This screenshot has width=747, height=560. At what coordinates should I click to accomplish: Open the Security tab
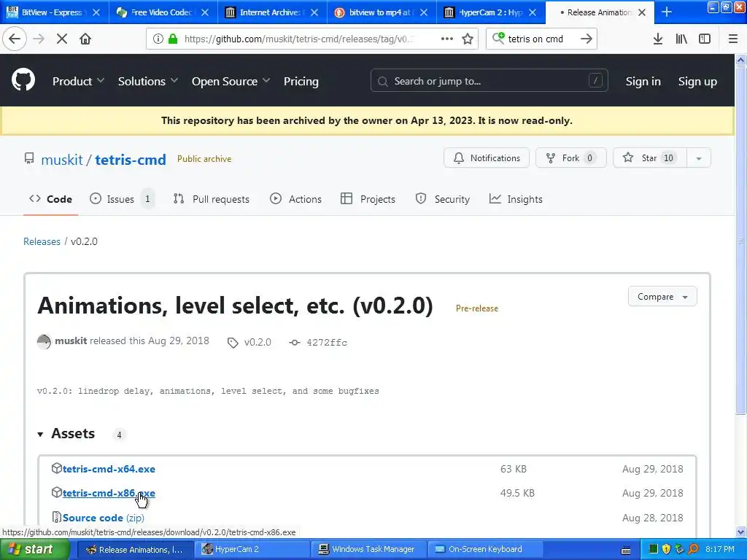(443, 199)
